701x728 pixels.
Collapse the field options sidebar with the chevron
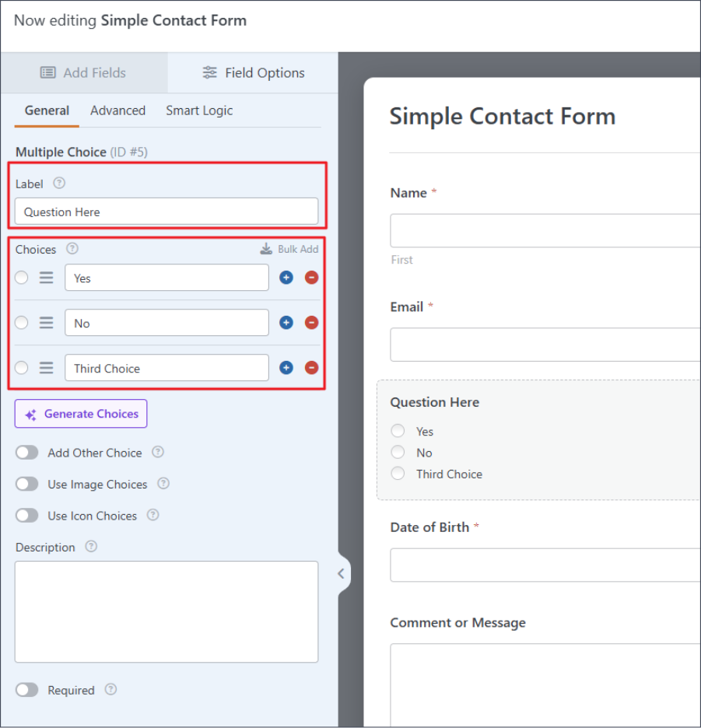click(x=341, y=573)
